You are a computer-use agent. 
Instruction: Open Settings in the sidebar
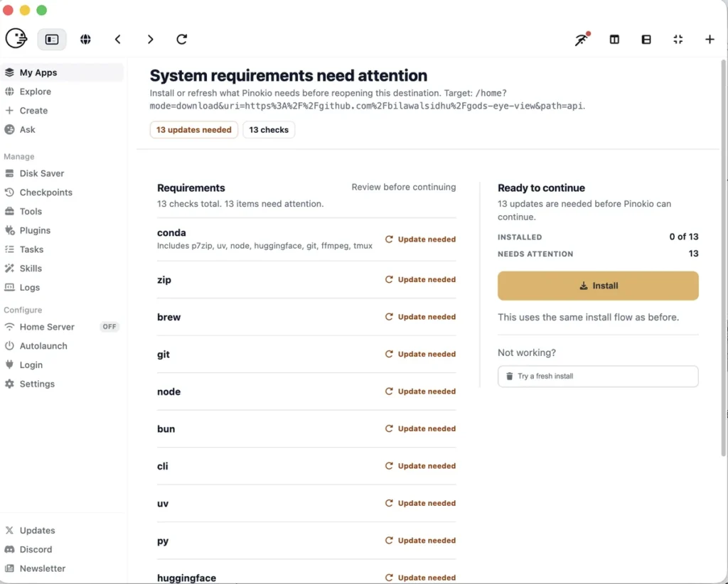[x=63, y=384]
